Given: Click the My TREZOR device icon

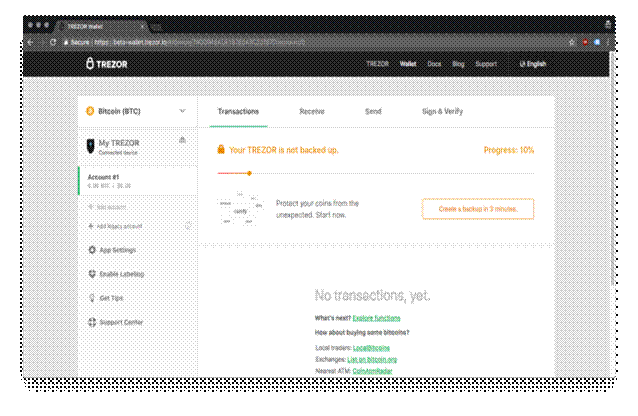Looking at the screenshot, I should click(x=90, y=146).
